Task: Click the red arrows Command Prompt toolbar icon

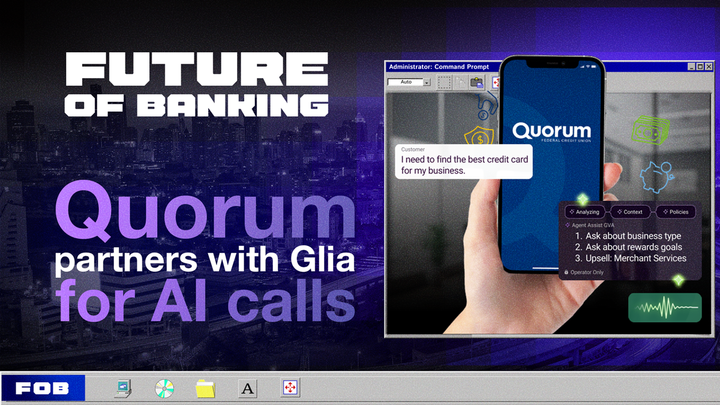Action: [495, 82]
